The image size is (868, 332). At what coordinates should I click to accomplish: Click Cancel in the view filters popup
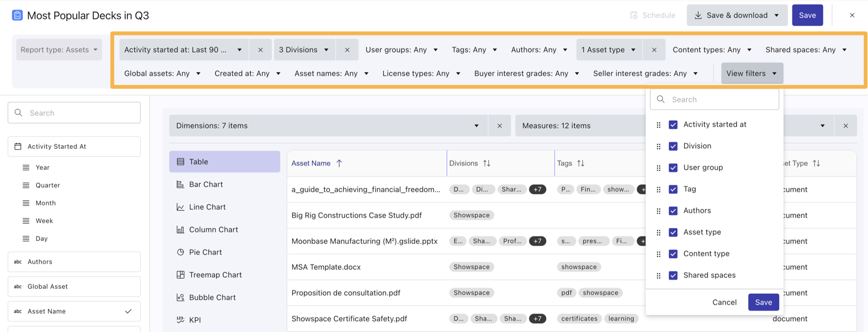(724, 302)
